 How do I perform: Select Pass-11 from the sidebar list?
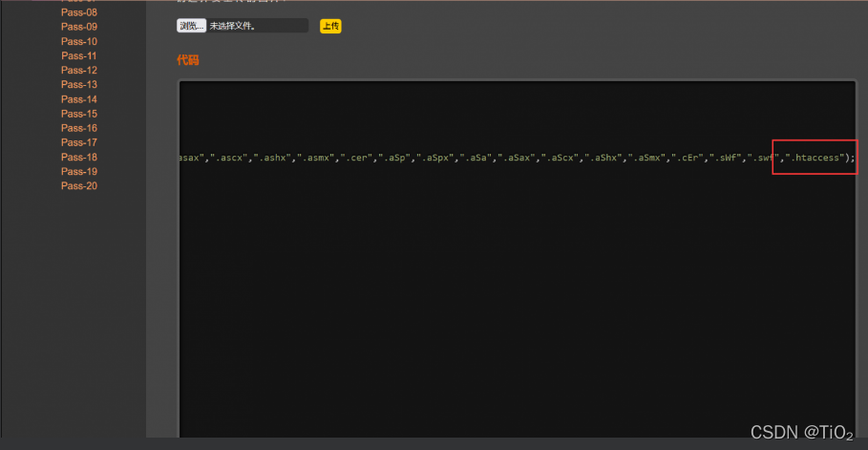point(79,56)
